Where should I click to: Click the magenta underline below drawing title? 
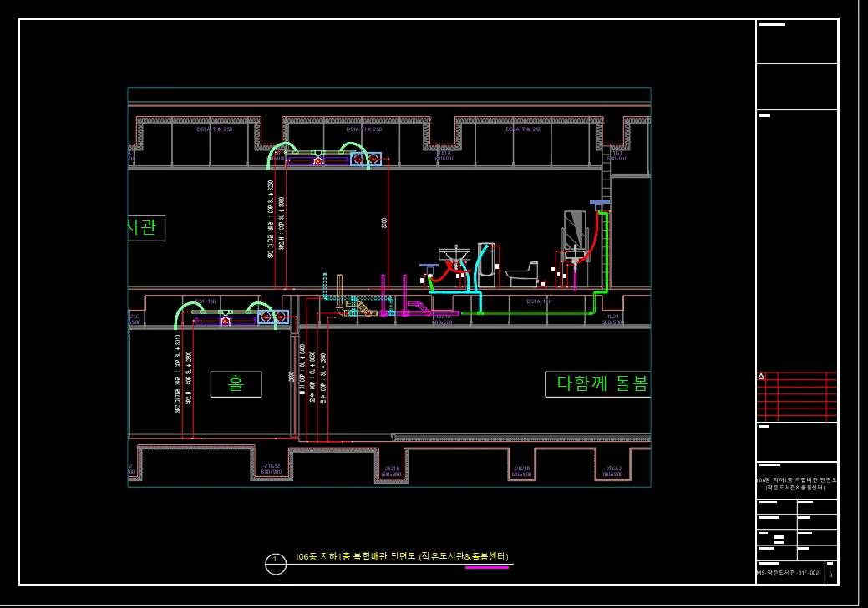[486, 568]
